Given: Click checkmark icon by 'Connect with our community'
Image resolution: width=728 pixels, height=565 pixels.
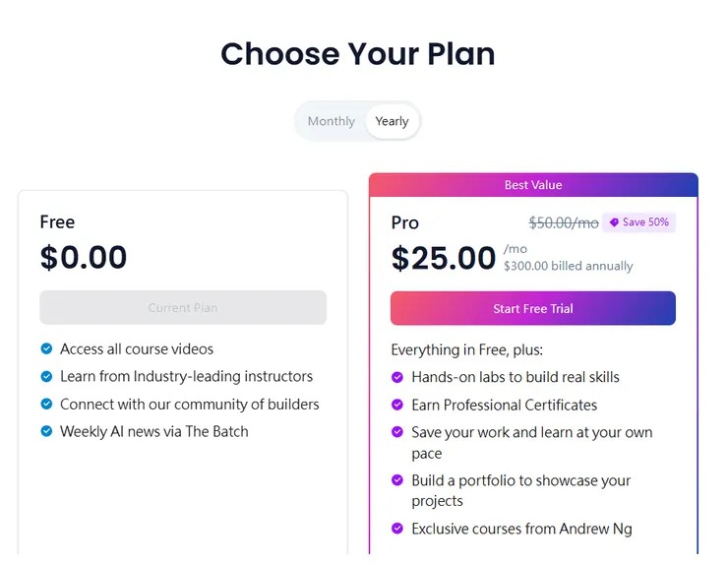Looking at the screenshot, I should click(x=46, y=404).
